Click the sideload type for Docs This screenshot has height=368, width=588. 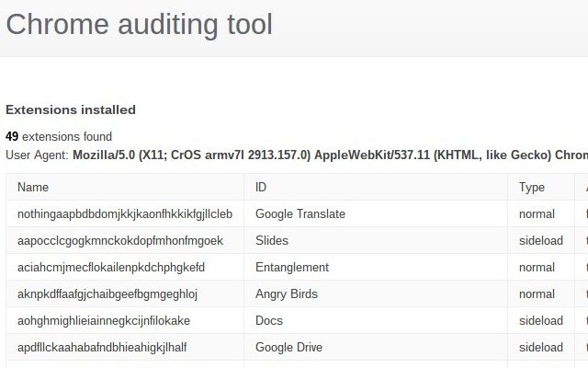(x=541, y=320)
